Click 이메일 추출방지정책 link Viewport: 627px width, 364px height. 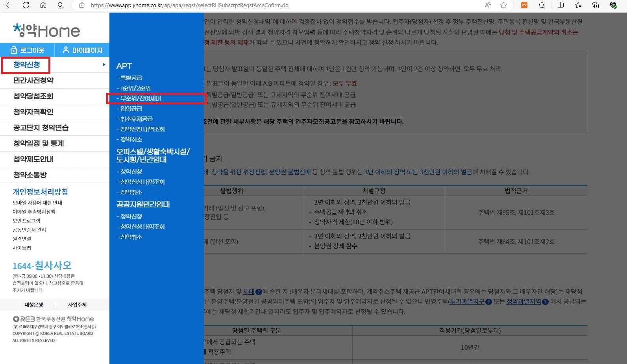tap(34, 212)
